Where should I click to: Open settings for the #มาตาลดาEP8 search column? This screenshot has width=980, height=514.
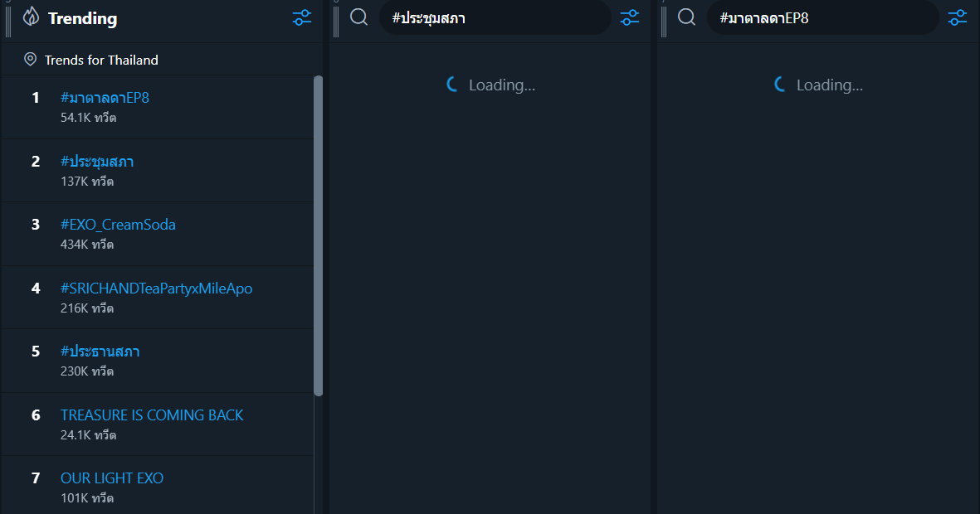(x=957, y=17)
